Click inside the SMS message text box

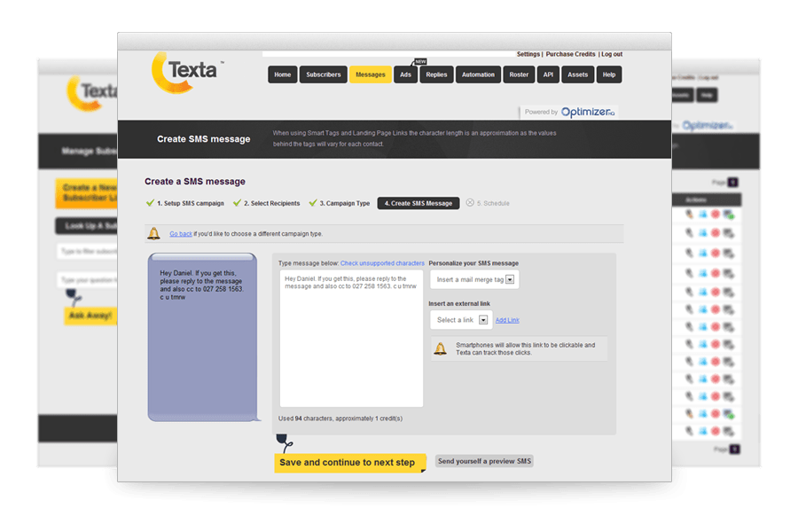351,338
